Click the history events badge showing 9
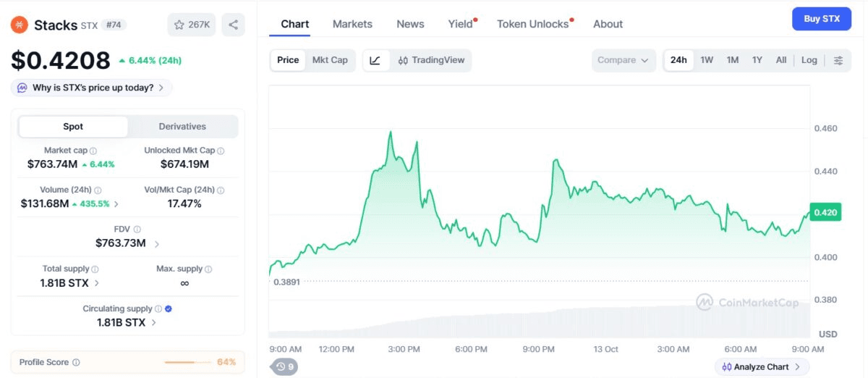This screenshot has width=868, height=378. [x=284, y=366]
